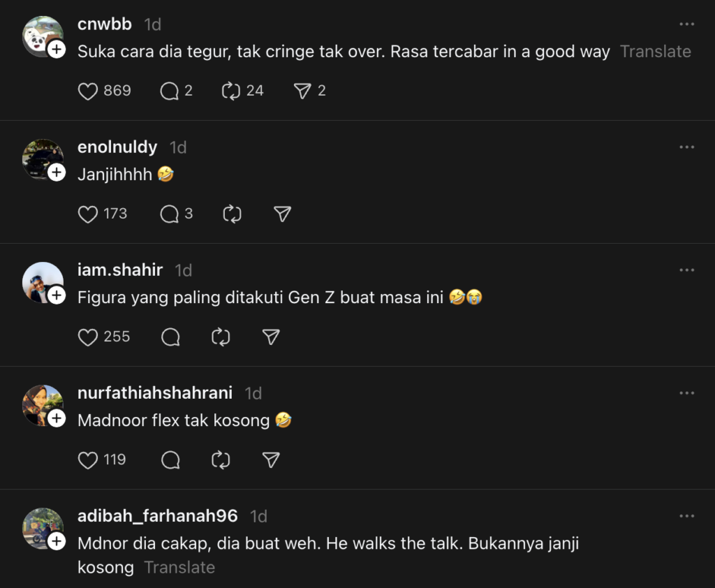Screen dimensions: 715x588
Task: Reply to cnwbb's comment
Action: pos(170,91)
